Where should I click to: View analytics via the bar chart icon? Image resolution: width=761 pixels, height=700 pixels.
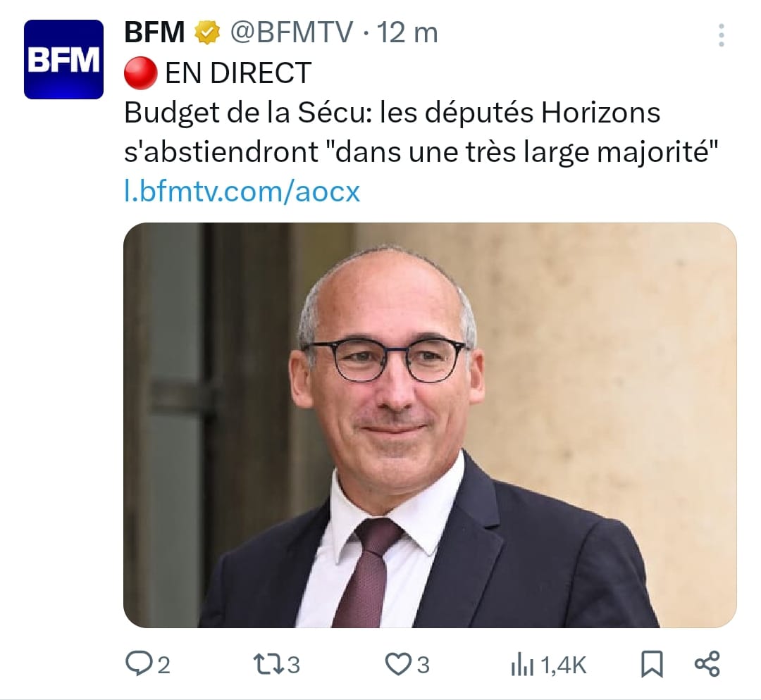tap(522, 665)
